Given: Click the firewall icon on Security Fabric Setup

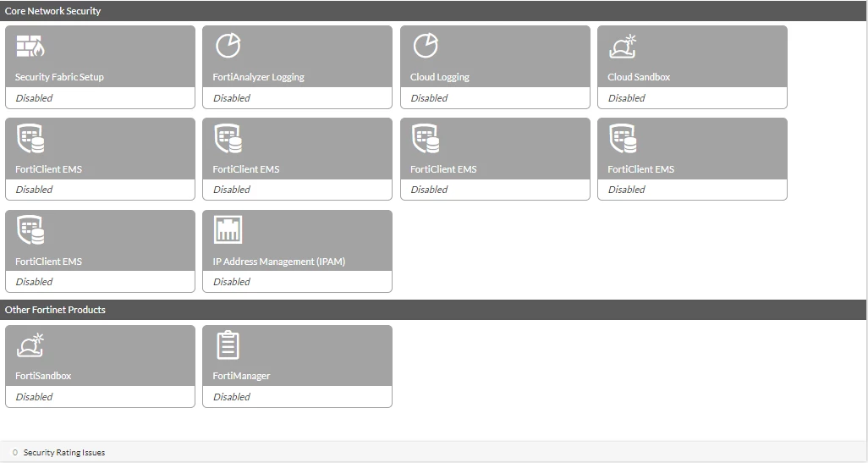Looking at the screenshot, I should pos(30,46).
